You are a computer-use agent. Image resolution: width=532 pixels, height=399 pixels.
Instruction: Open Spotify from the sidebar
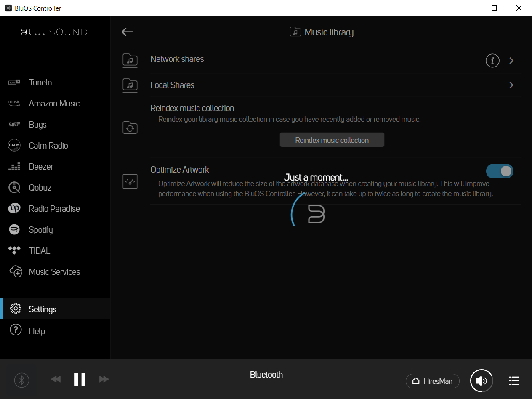40,230
